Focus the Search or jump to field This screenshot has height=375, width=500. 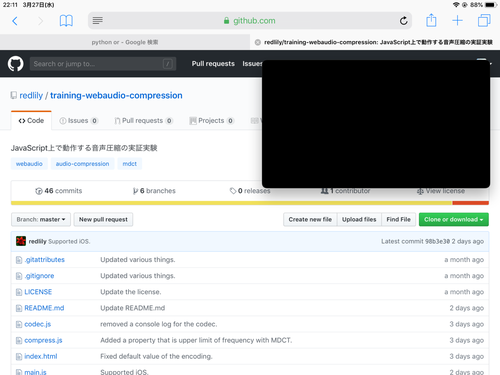[103, 64]
